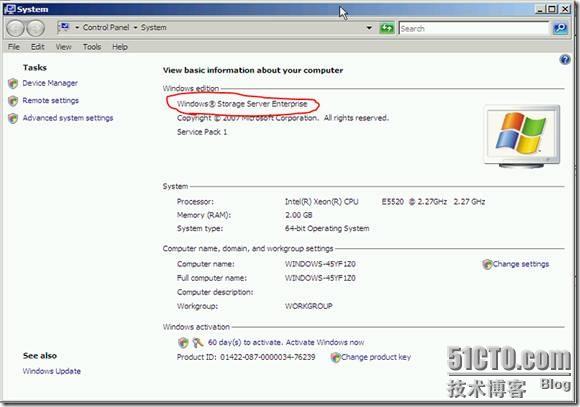Click the shield icon beside Remote settings
This screenshot has width=580, height=407.
click(13, 101)
